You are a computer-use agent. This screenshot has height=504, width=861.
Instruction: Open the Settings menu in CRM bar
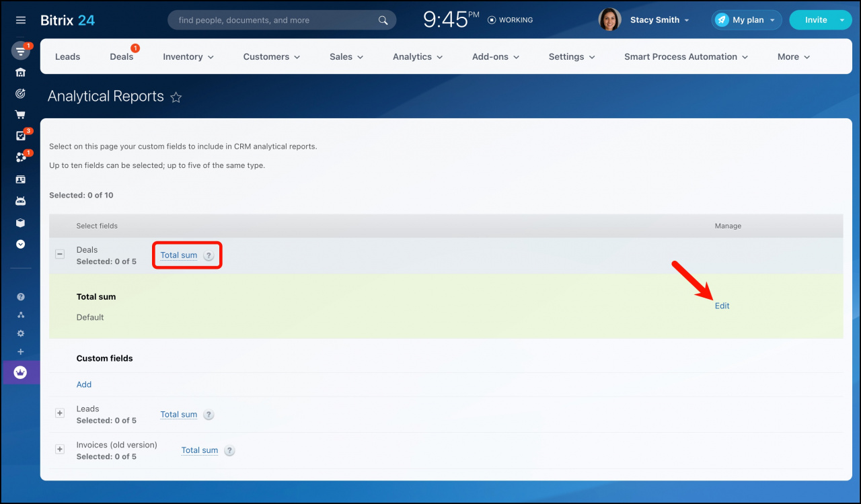pyautogui.click(x=572, y=56)
